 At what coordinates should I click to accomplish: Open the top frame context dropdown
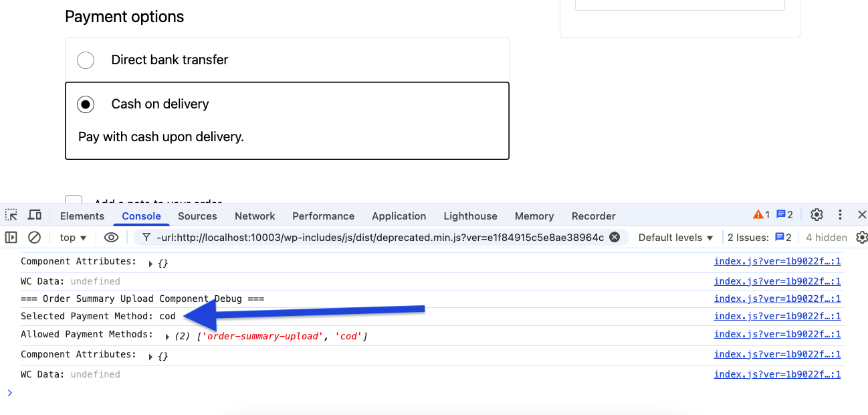click(x=72, y=237)
